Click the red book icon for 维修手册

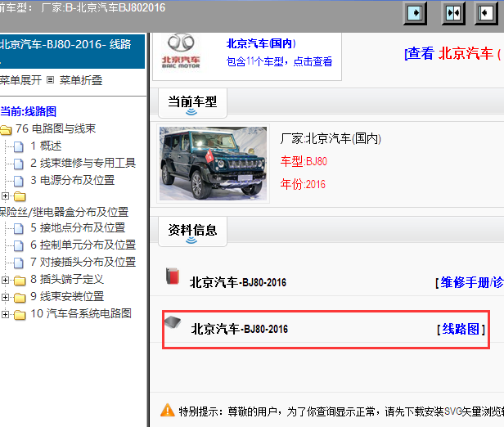click(173, 276)
